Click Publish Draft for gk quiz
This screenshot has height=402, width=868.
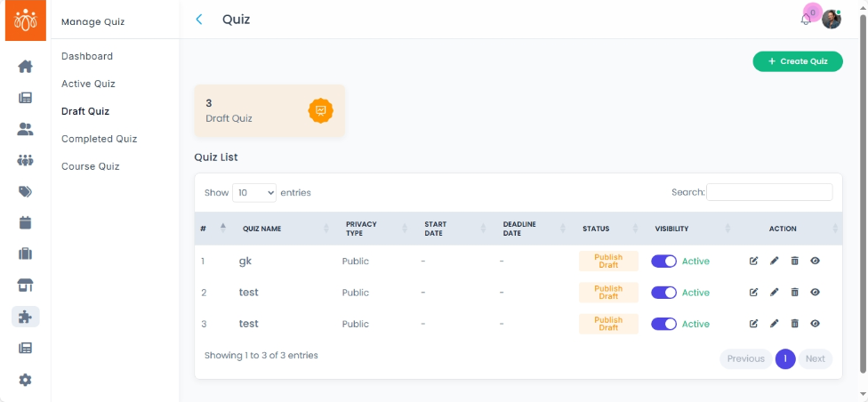(608, 261)
